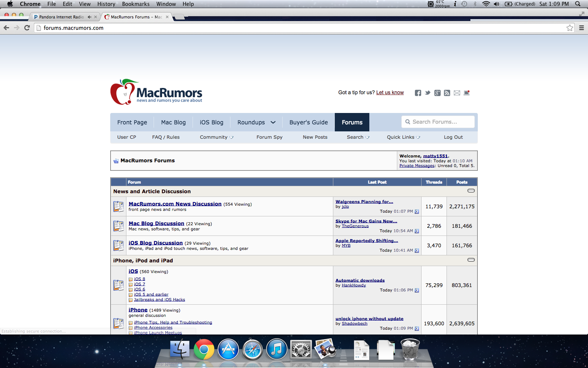Open the Chrome hamburger menu
Screen dimensions: 588x368
pyautogui.click(x=581, y=28)
